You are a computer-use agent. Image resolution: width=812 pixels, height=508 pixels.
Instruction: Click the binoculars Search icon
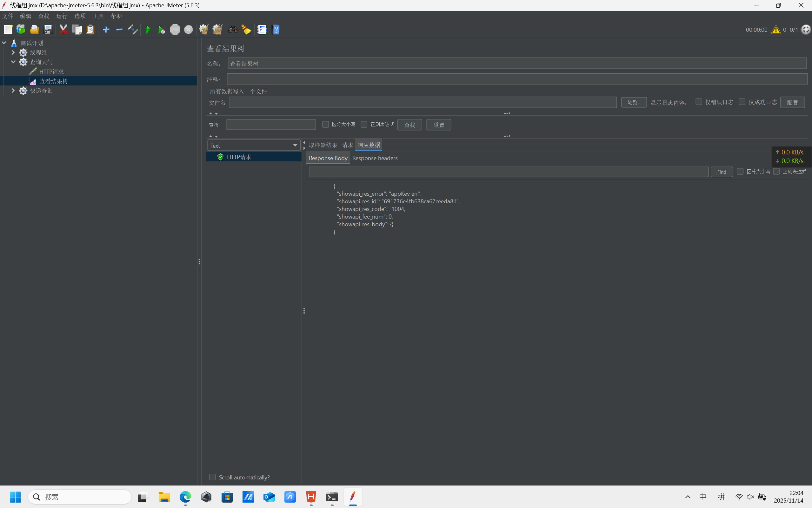(x=233, y=30)
